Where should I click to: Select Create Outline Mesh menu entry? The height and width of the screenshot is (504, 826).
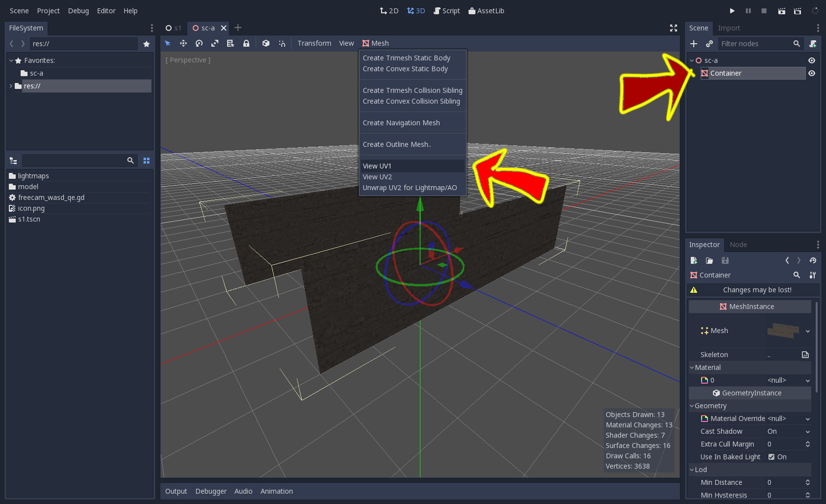(413, 144)
